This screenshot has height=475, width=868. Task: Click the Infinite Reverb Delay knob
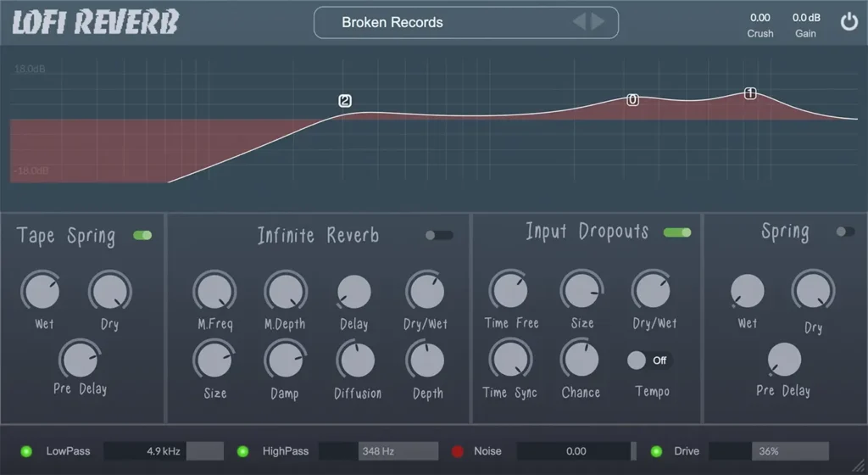pyautogui.click(x=354, y=292)
